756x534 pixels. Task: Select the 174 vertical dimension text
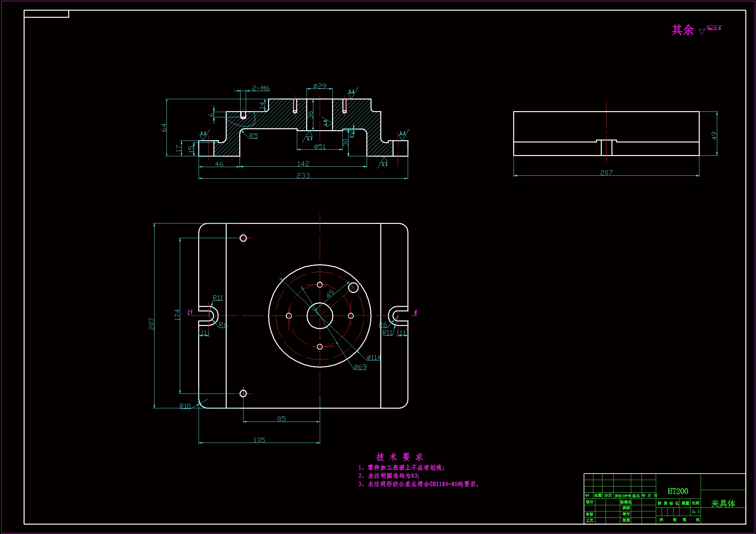pos(177,315)
